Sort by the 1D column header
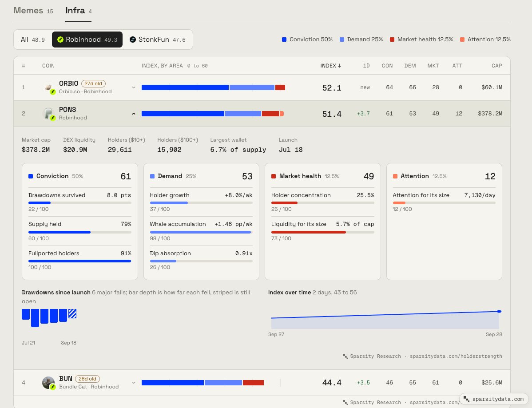Viewport: 532px width, 408px height. click(x=366, y=66)
